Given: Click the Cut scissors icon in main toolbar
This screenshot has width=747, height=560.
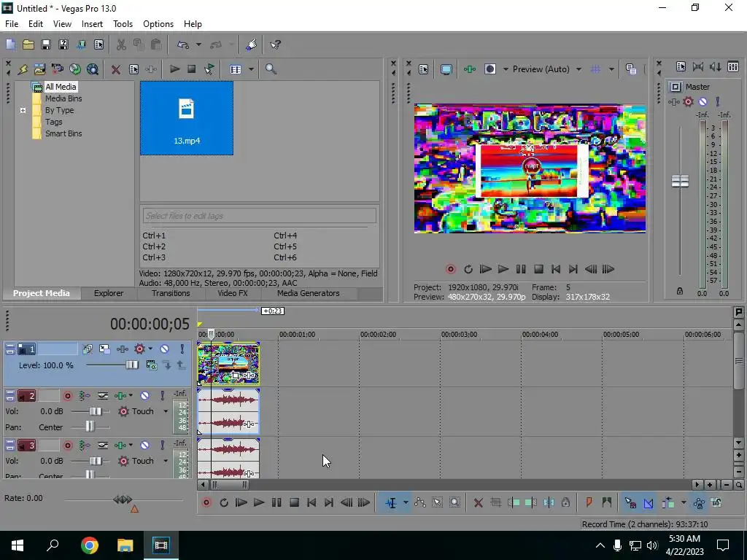Looking at the screenshot, I should pos(121,44).
